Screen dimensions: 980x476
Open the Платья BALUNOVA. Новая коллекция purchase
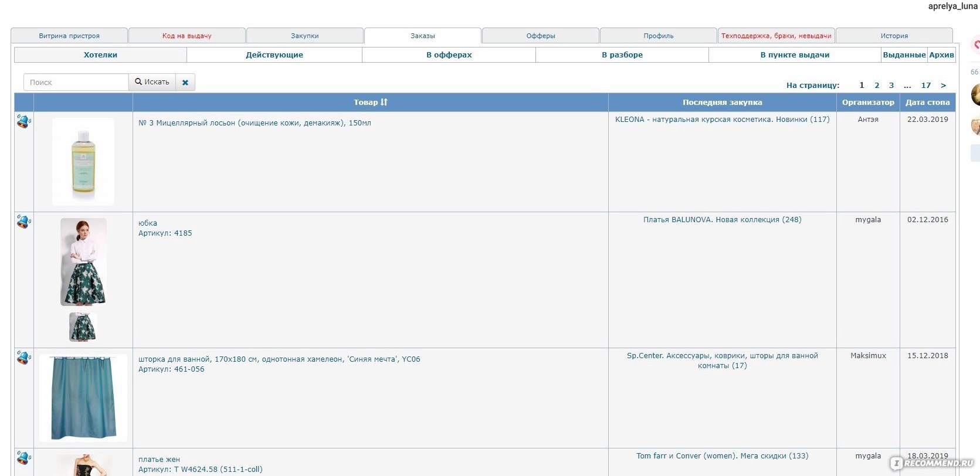(723, 220)
